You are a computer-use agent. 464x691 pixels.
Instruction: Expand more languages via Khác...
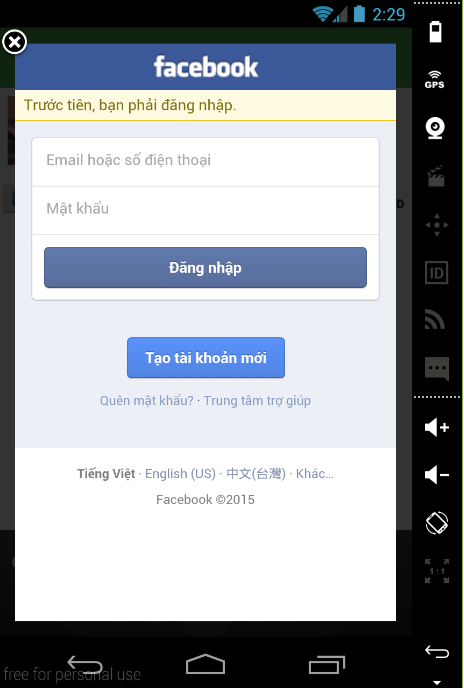pos(315,474)
